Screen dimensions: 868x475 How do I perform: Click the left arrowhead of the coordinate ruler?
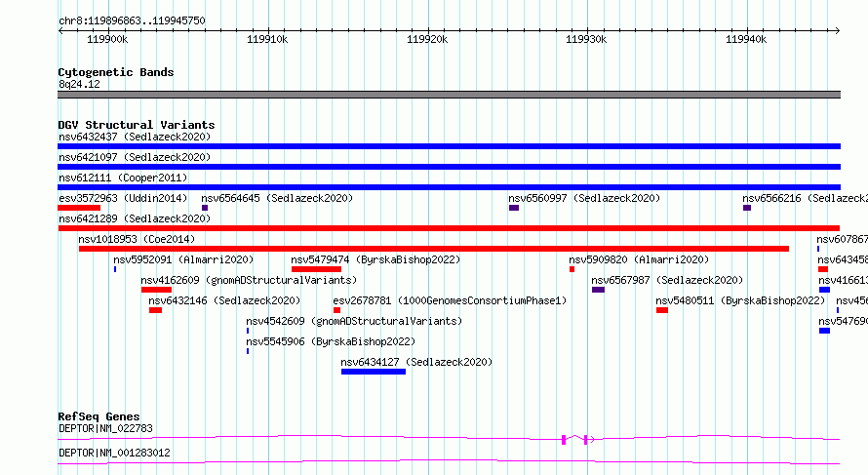tap(60, 30)
